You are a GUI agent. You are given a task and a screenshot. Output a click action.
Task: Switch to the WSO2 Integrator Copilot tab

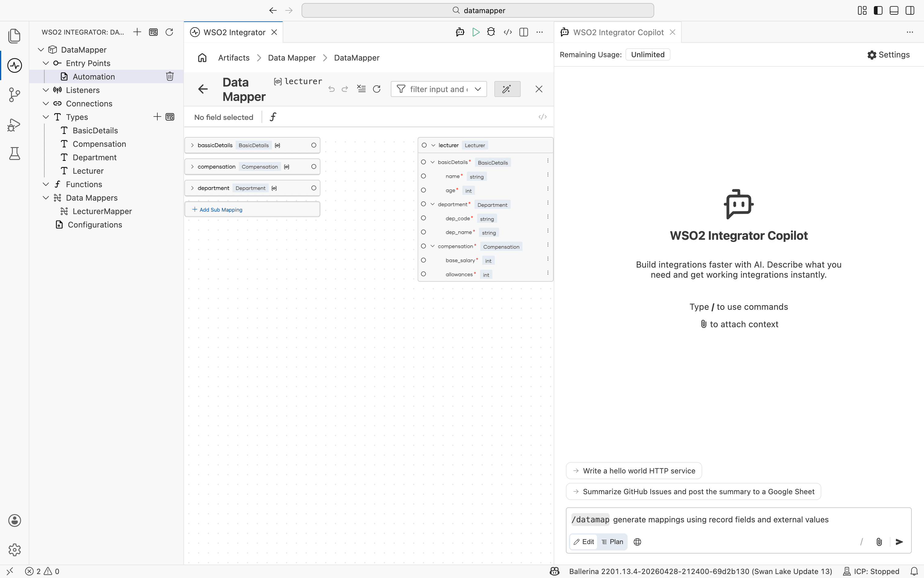coord(618,32)
